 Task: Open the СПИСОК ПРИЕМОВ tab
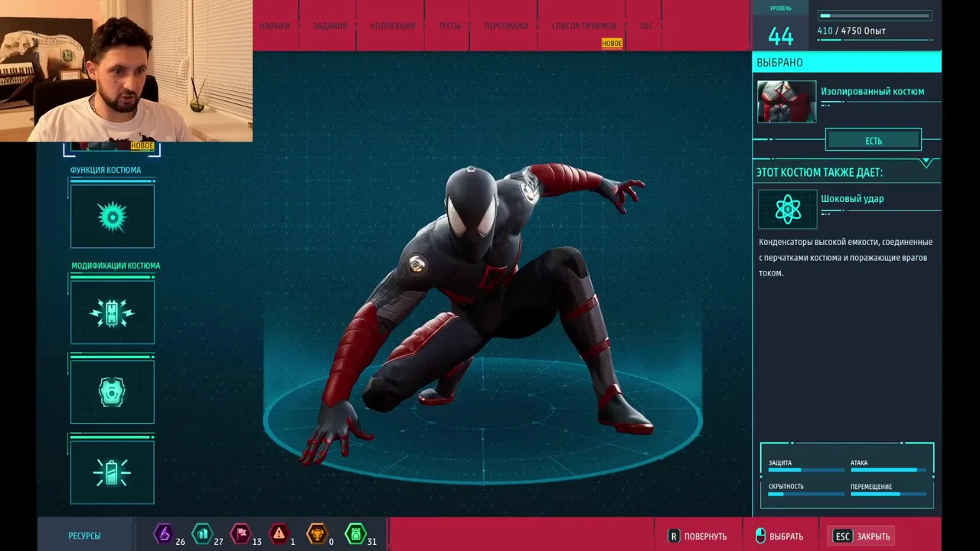(x=584, y=26)
